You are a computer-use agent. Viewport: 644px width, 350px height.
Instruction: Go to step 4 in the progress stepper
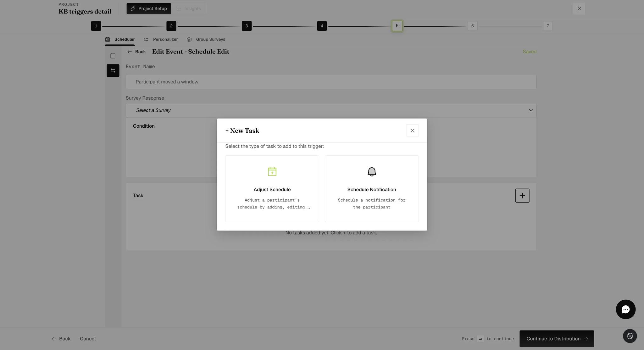[x=322, y=26]
